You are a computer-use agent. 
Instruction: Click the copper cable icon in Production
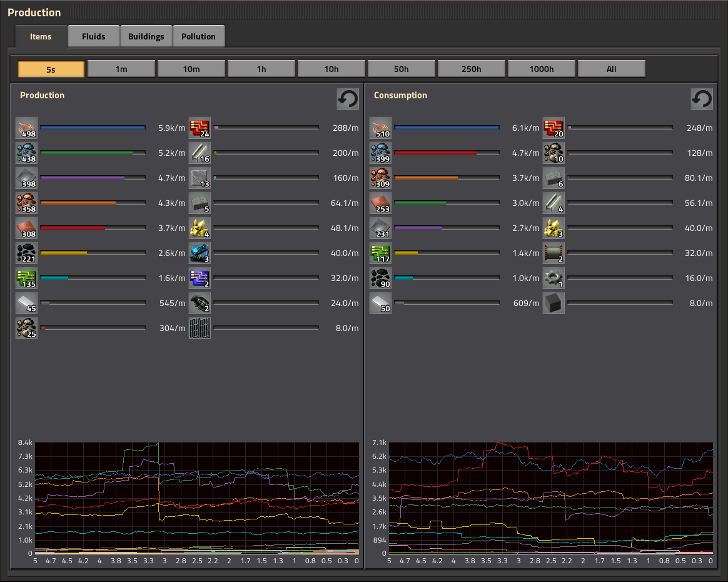26,128
